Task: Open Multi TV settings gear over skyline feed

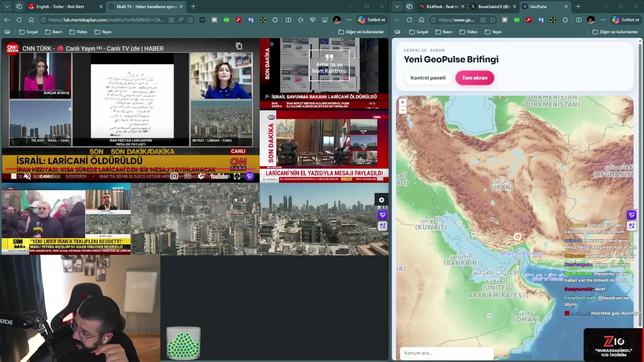Action: 381,200
